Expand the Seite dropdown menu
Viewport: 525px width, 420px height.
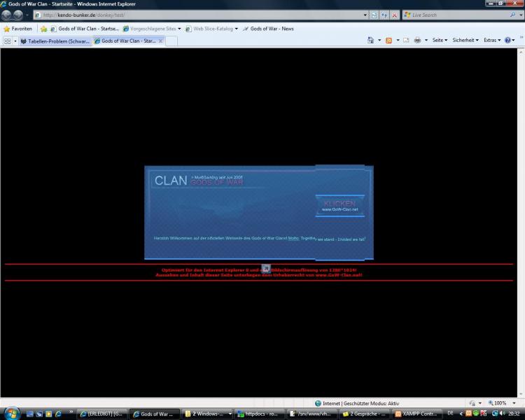click(440, 41)
